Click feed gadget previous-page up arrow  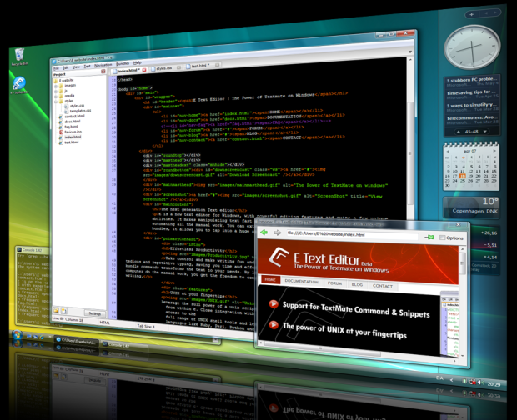pyautogui.click(x=459, y=132)
